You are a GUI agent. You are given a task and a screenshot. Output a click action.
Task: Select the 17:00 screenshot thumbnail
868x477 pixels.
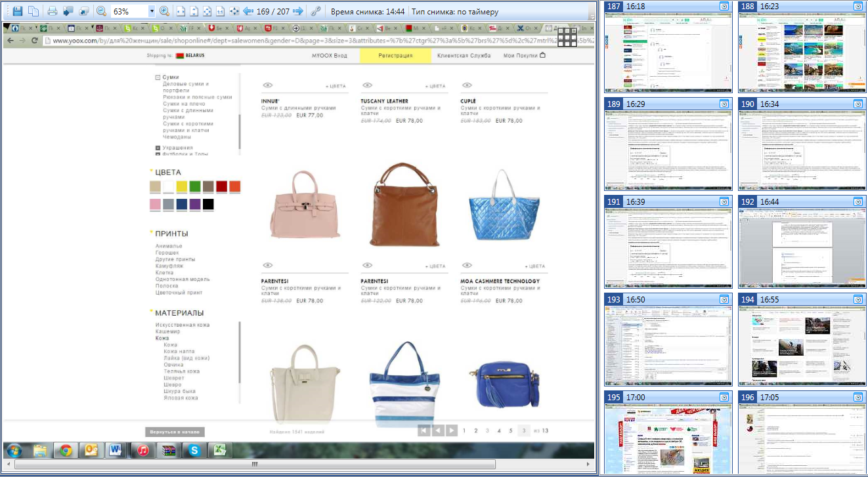[x=668, y=433]
